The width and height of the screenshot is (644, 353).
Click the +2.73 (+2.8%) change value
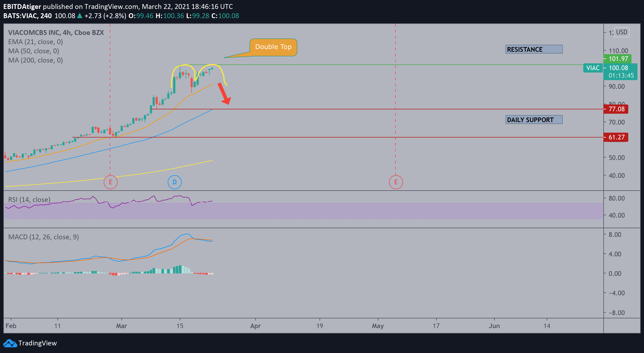105,16
